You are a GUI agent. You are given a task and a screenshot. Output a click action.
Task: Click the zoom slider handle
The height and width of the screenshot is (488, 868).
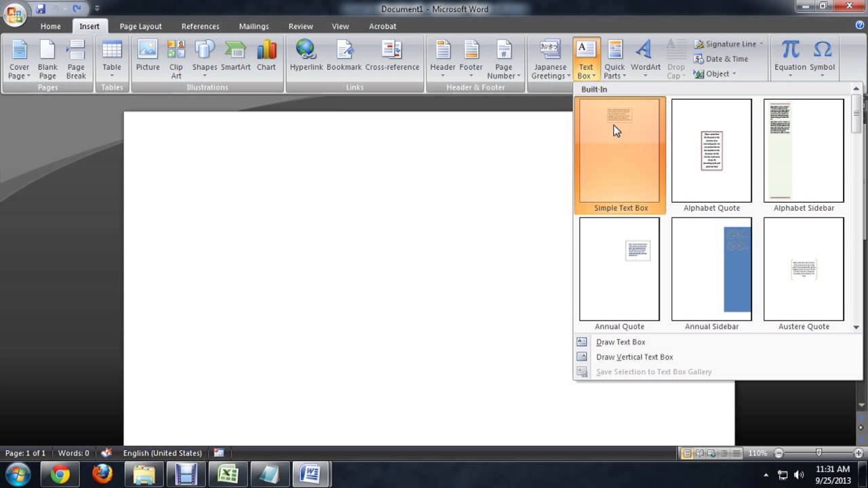coord(818,453)
